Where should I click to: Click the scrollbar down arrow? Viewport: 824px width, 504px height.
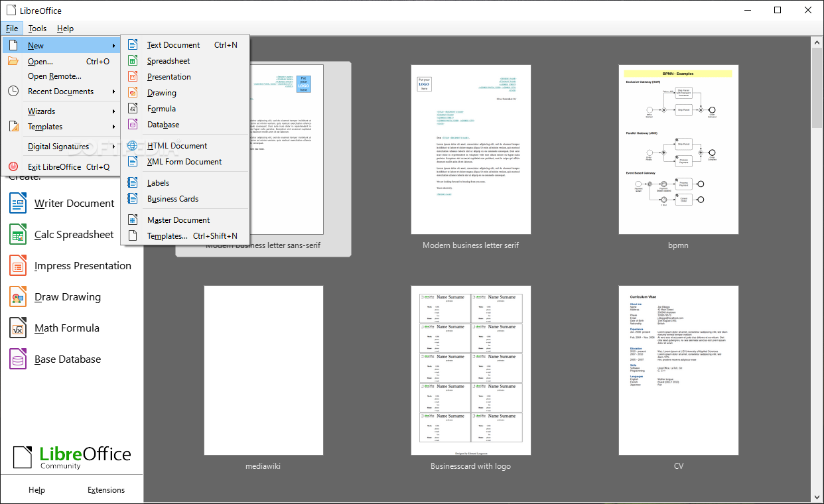817,497
